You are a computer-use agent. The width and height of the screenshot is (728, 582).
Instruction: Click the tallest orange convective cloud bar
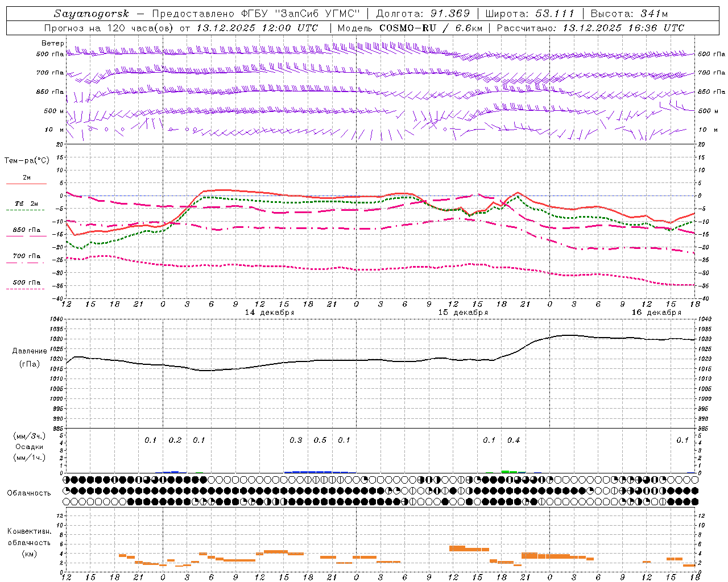[x=530, y=555]
